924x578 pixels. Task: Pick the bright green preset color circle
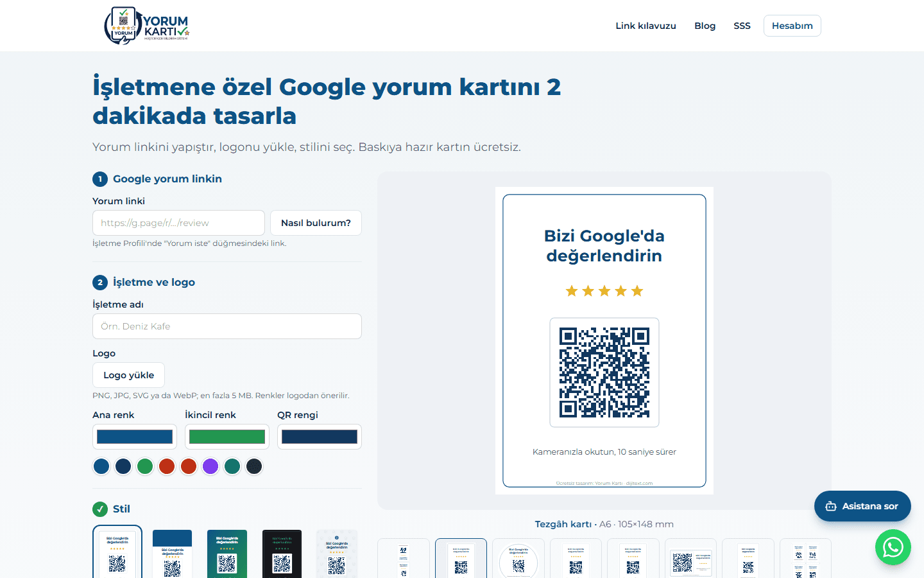[x=145, y=466]
